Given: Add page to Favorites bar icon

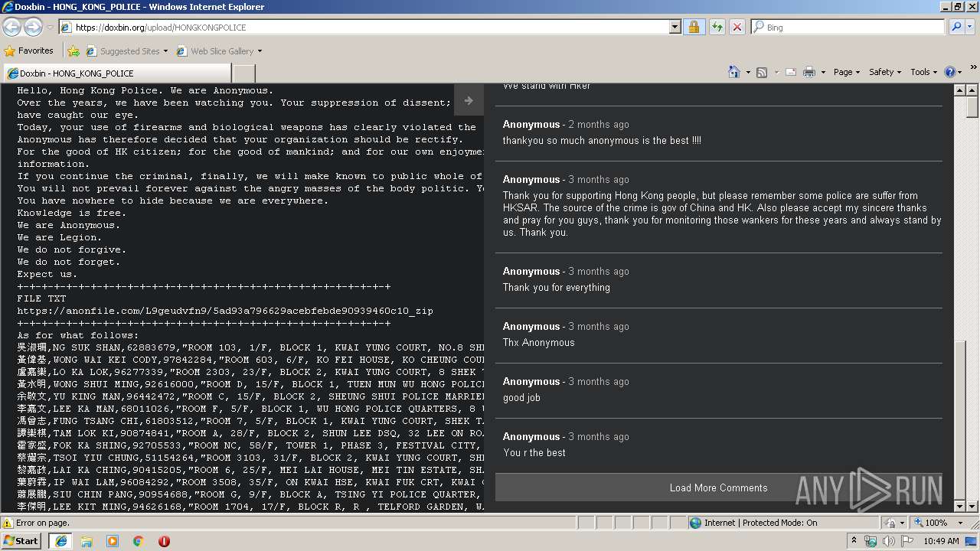Looking at the screenshot, I should (73, 51).
